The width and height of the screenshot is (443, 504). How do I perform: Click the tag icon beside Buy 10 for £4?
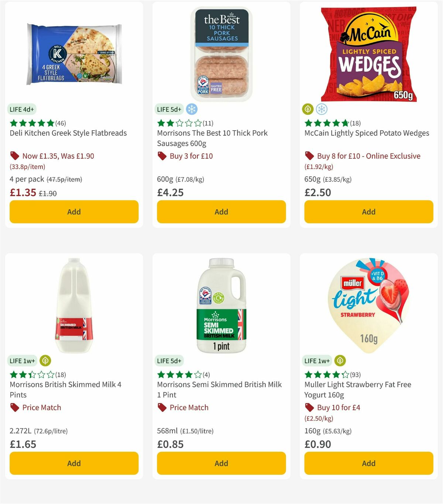(x=309, y=407)
